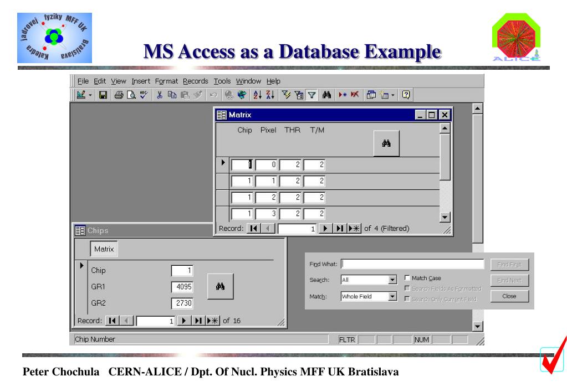Click the Filter By Form icon
The image size is (567, 392).
click(x=299, y=95)
